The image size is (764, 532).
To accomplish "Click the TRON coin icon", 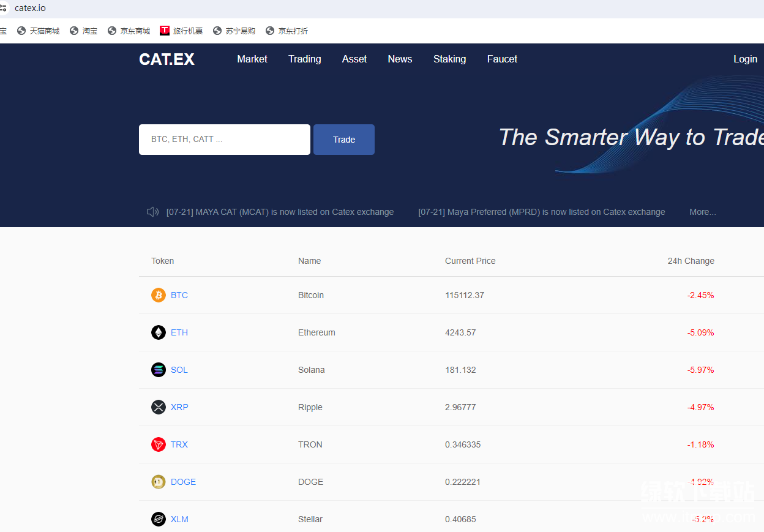I will (159, 444).
